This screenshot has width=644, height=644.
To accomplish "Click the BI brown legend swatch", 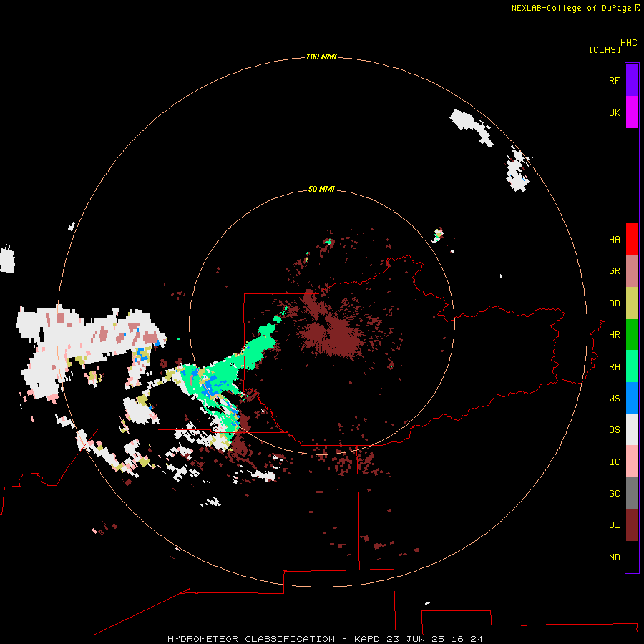I will pos(632,525).
